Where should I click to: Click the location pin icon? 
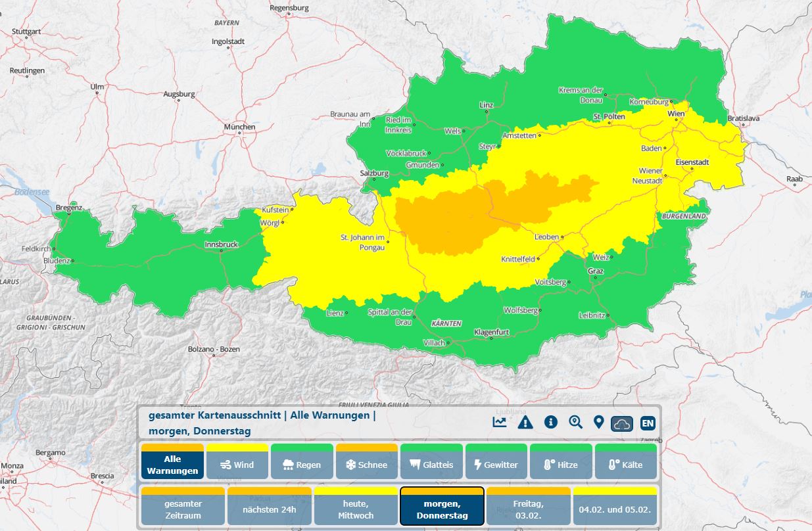pyautogui.click(x=599, y=423)
